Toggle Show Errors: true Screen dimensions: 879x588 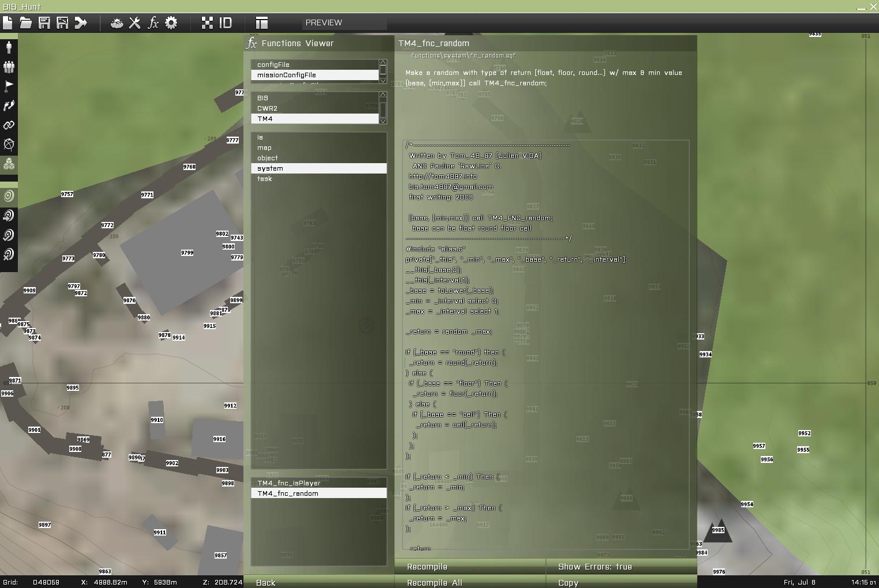tap(621, 567)
